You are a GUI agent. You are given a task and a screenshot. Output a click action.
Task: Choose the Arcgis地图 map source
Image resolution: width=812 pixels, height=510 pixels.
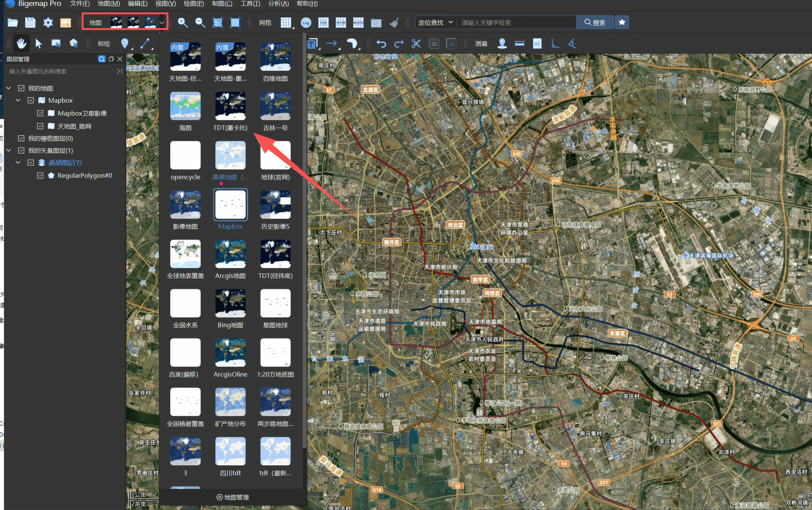(x=230, y=259)
